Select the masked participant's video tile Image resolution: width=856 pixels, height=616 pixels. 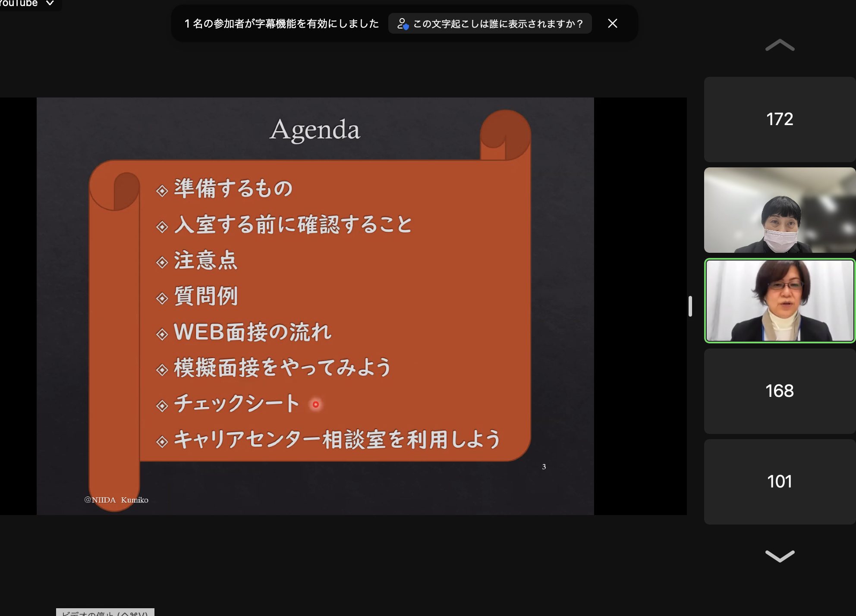[x=779, y=210]
